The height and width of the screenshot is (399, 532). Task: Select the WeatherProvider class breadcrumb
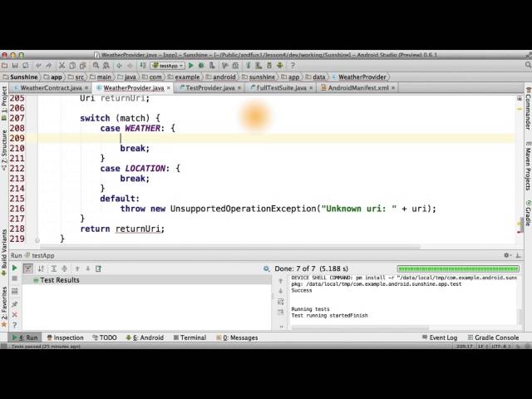pyautogui.click(x=359, y=77)
